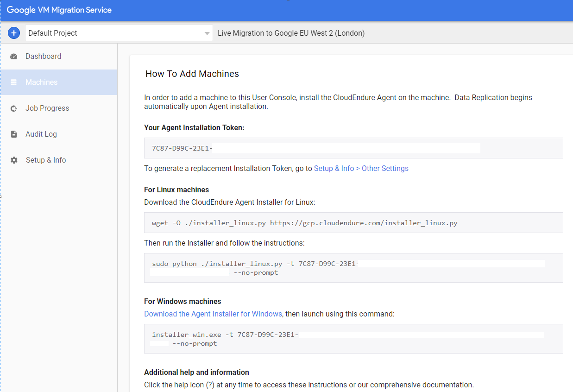This screenshot has width=573, height=392.
Task: Click the Audit Log document icon
Action: tap(14, 134)
